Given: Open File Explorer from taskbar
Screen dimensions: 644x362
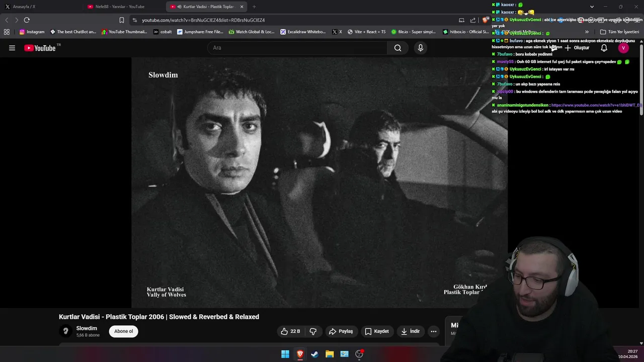Looking at the screenshot, I should 330,354.
